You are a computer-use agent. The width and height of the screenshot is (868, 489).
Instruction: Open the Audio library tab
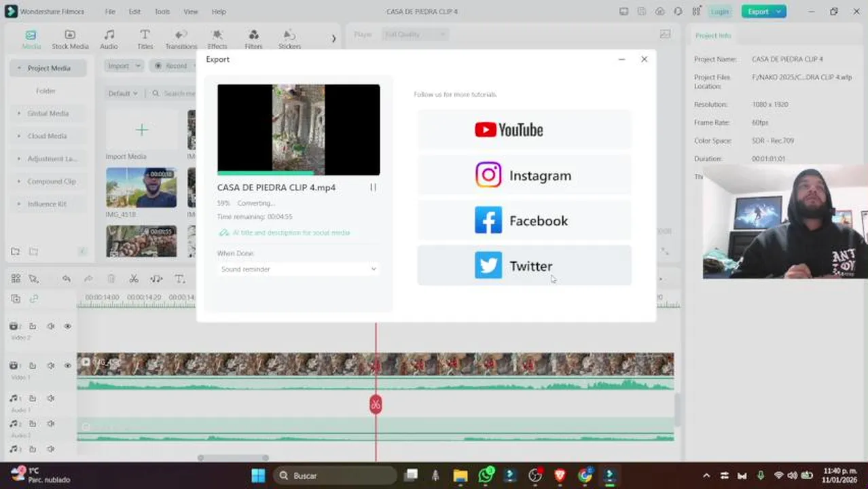click(109, 39)
